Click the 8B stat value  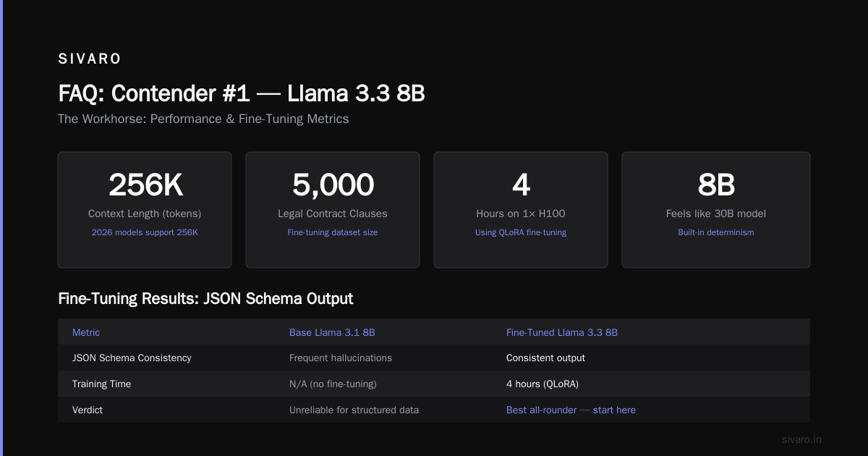click(x=716, y=185)
